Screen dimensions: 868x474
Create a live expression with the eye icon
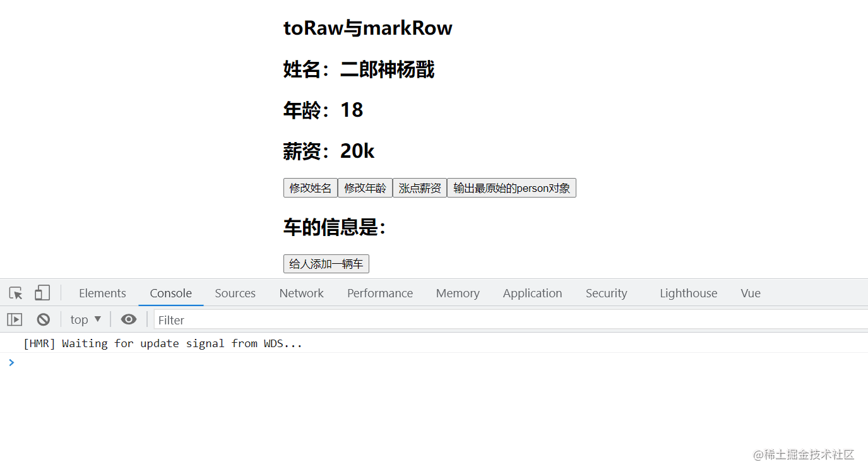(x=128, y=319)
